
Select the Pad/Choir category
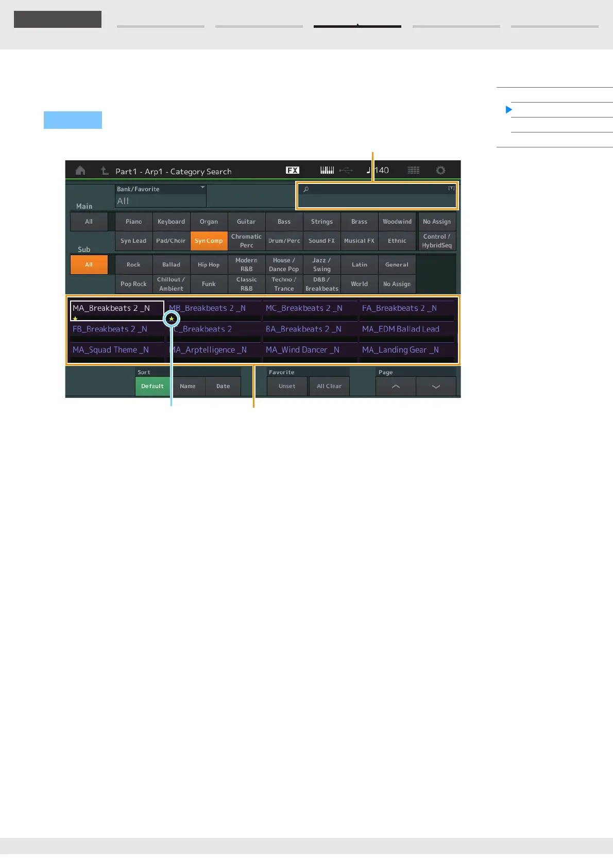click(x=172, y=241)
